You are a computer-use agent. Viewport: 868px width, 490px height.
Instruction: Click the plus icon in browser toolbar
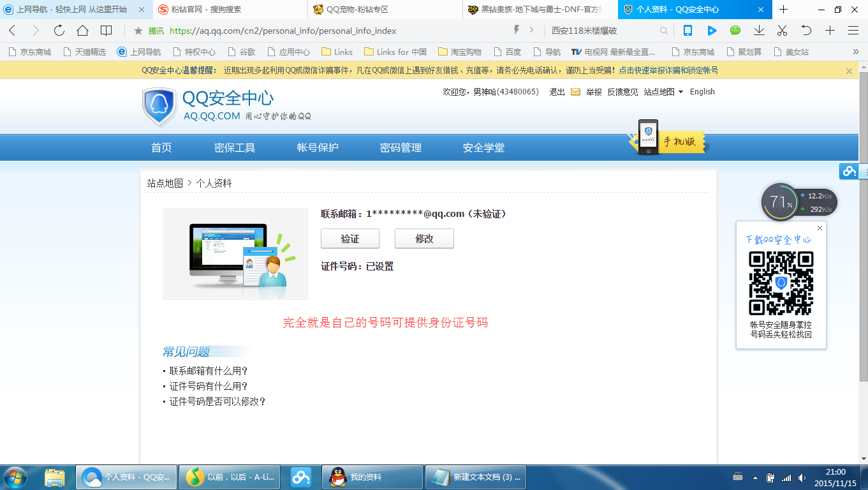click(x=830, y=30)
